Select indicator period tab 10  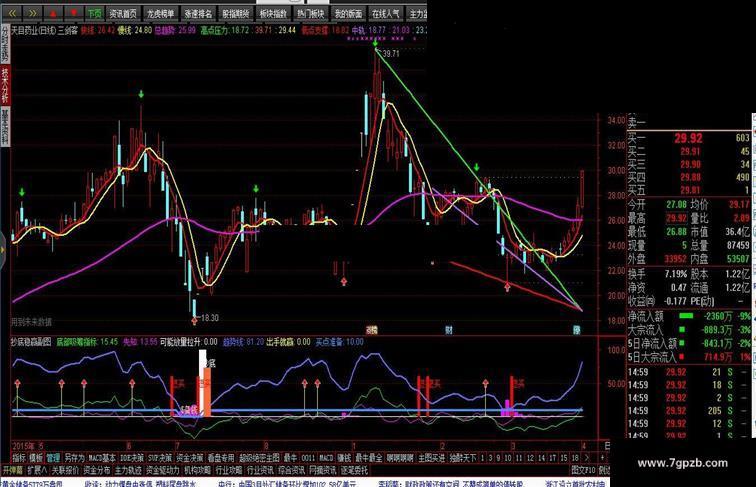(x=508, y=458)
